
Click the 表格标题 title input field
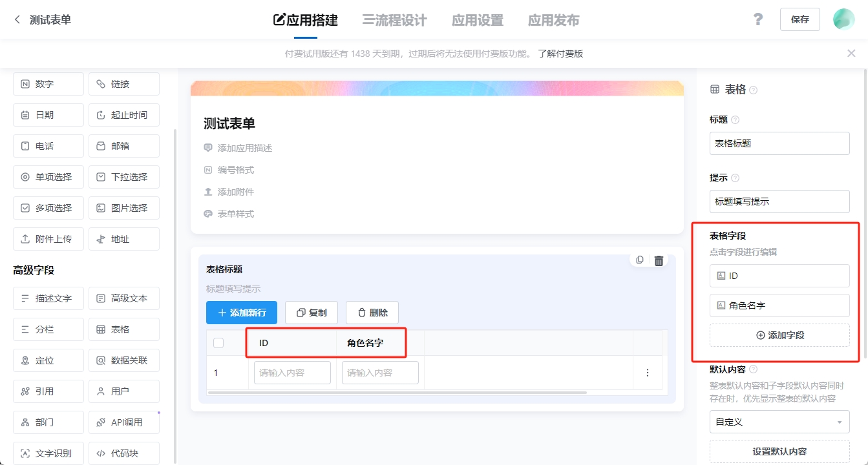[779, 143]
